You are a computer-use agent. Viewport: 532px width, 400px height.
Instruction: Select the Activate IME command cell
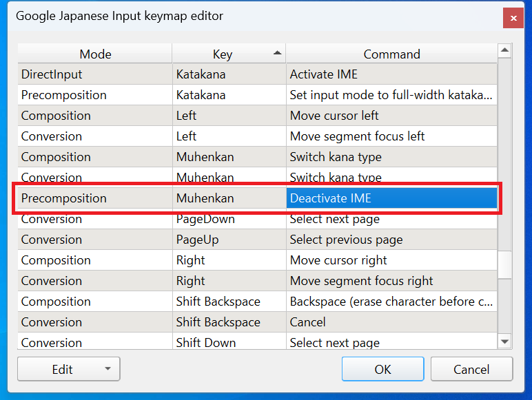(391, 74)
